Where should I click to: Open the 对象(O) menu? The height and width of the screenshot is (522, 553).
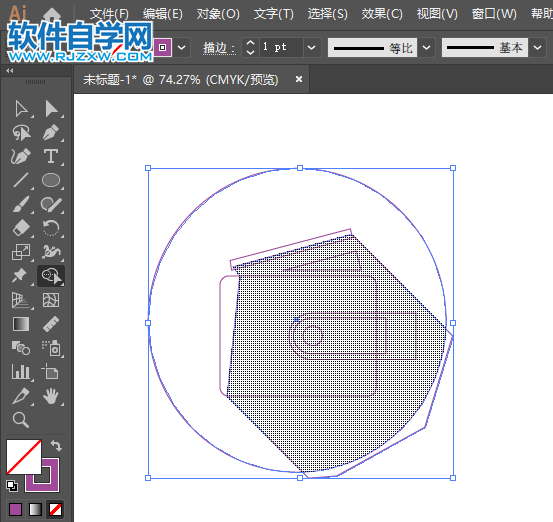coord(218,14)
